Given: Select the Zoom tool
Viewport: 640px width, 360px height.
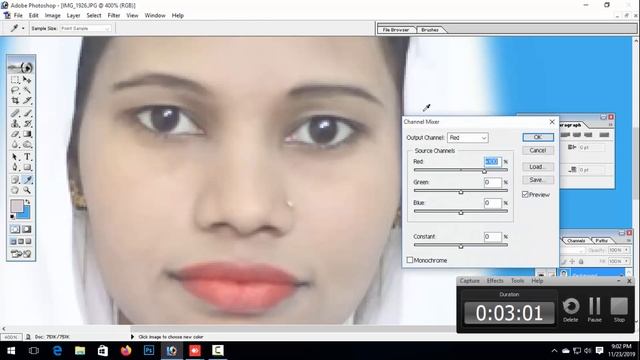Looking at the screenshot, I should tap(27, 190).
